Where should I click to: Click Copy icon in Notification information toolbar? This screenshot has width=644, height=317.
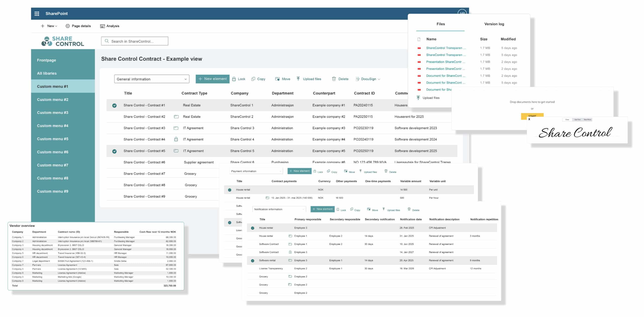pos(352,209)
